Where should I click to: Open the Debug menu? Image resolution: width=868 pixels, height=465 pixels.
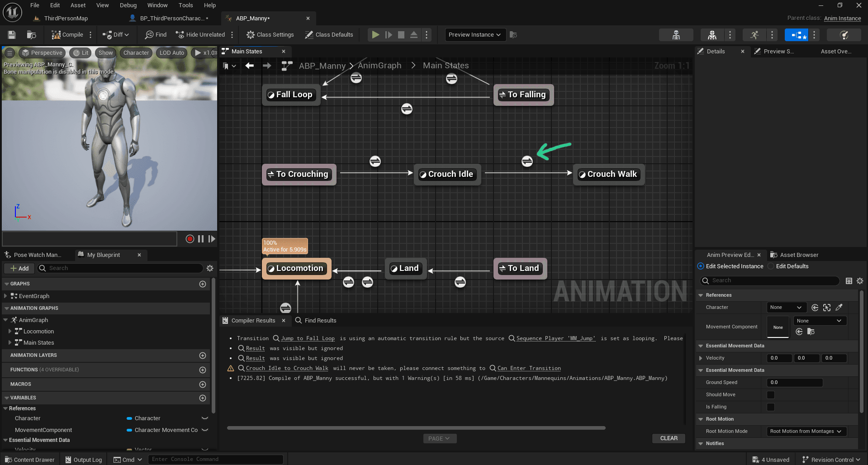pos(128,5)
